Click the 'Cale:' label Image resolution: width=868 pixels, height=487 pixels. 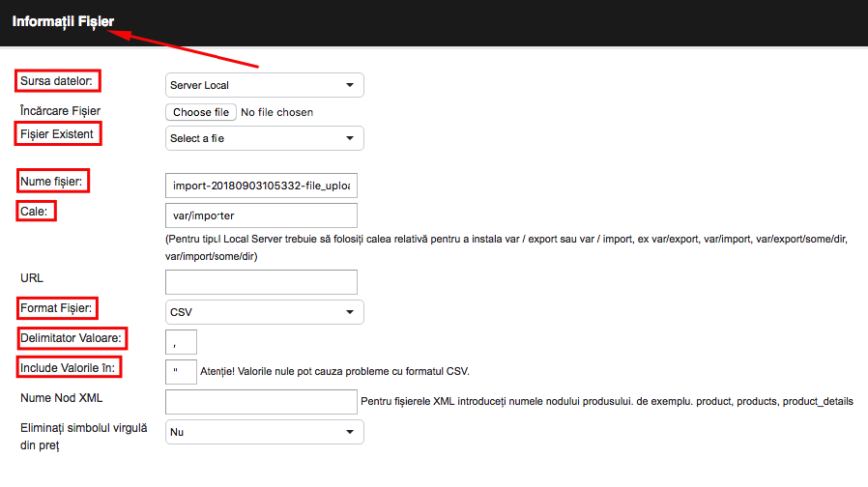(34, 212)
